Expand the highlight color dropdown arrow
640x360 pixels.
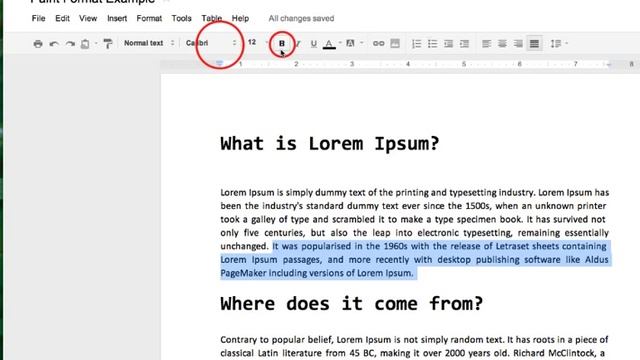pos(362,43)
